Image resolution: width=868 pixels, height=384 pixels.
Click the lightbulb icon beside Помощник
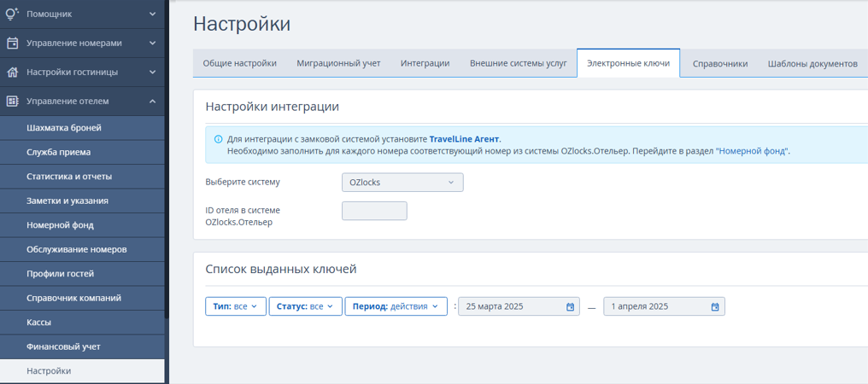pyautogui.click(x=12, y=14)
